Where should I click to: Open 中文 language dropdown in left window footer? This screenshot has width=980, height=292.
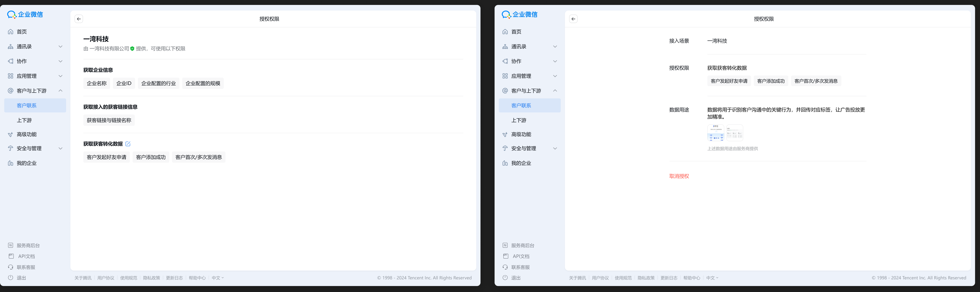[x=218, y=278]
